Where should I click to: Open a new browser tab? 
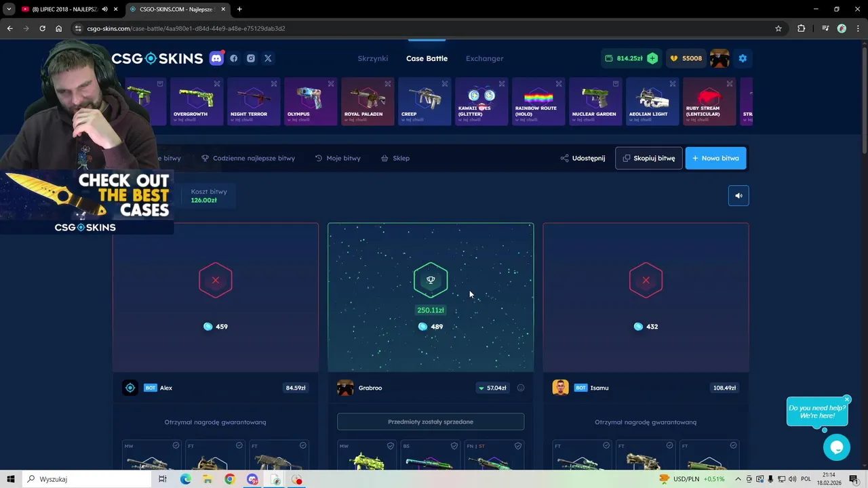(x=239, y=9)
